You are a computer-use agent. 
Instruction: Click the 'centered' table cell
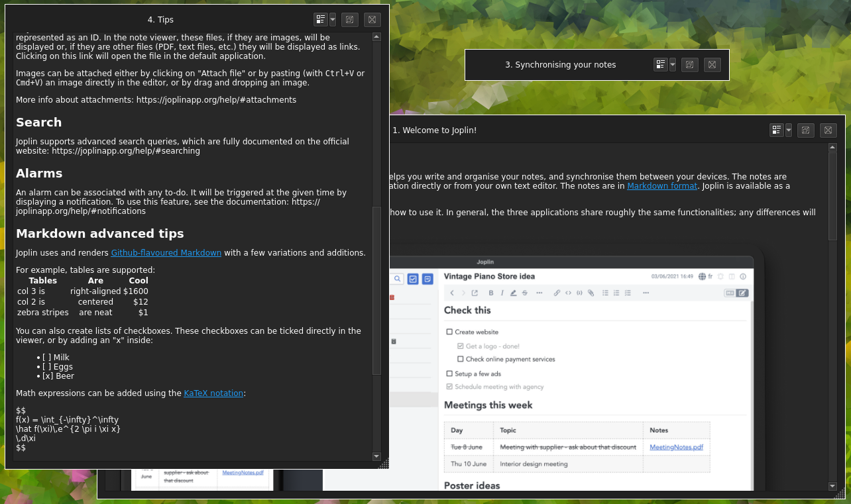coord(95,302)
